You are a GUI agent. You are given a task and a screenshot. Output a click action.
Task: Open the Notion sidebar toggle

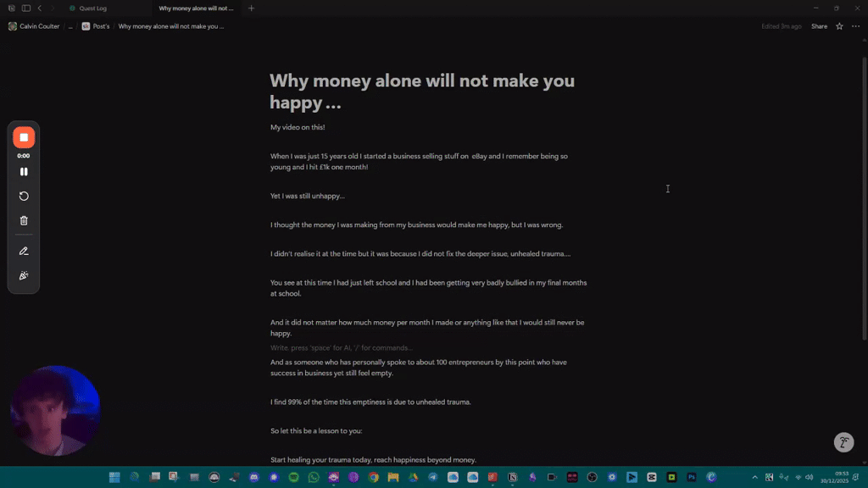(25, 8)
